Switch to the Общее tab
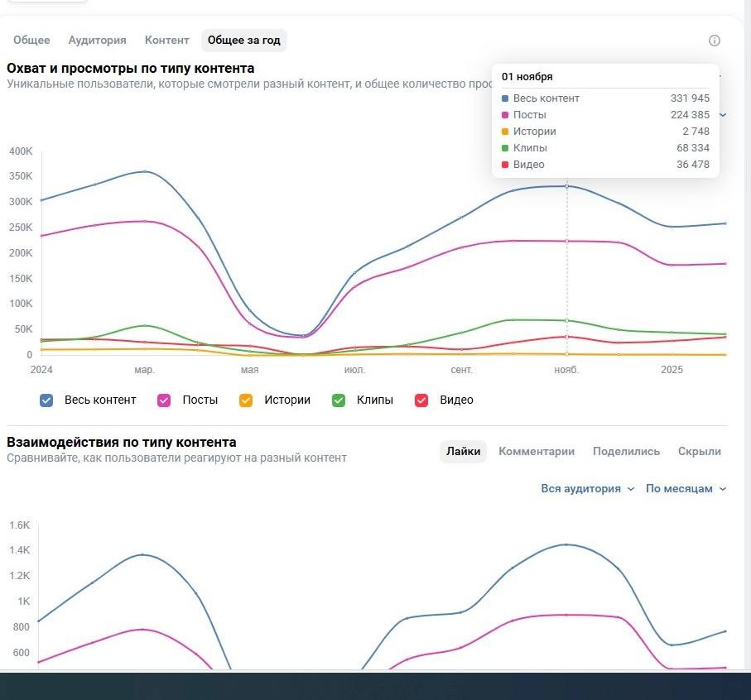Image resolution: width=751 pixels, height=700 pixels. click(x=31, y=41)
